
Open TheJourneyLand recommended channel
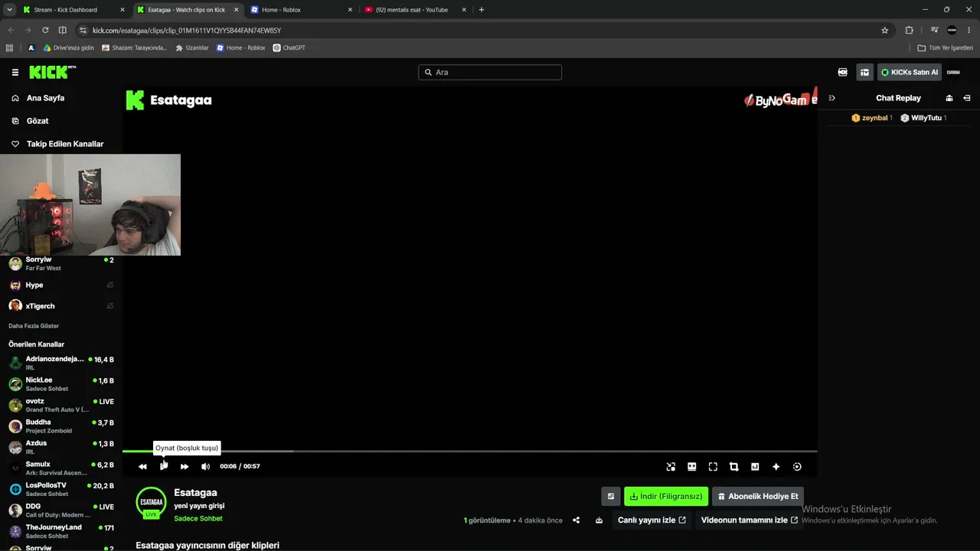coord(61,531)
